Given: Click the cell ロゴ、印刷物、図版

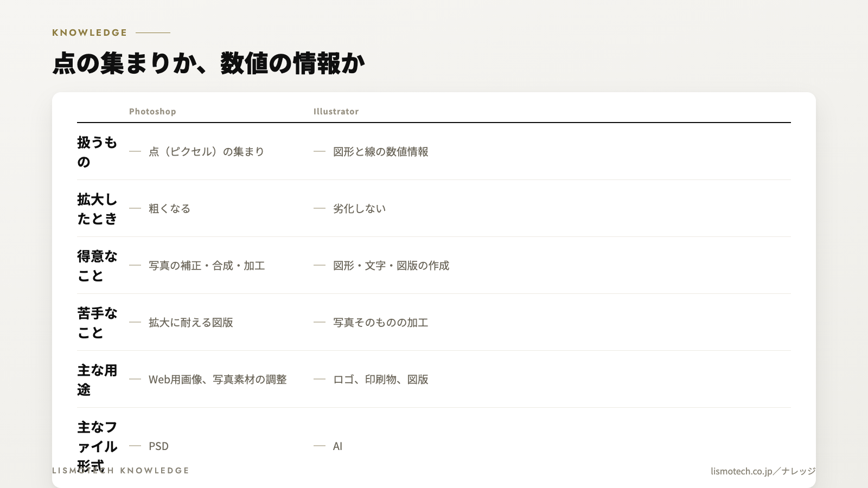Looking at the screenshot, I should (x=380, y=380).
